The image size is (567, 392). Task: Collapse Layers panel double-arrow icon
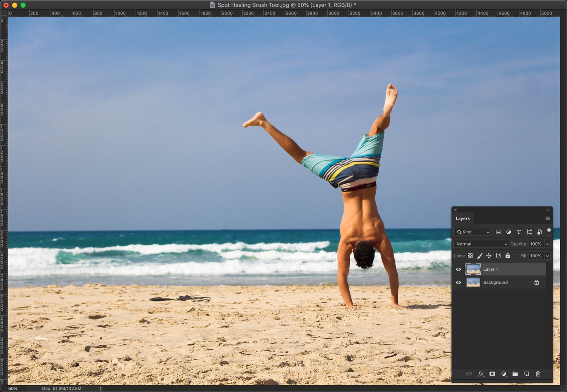point(548,209)
